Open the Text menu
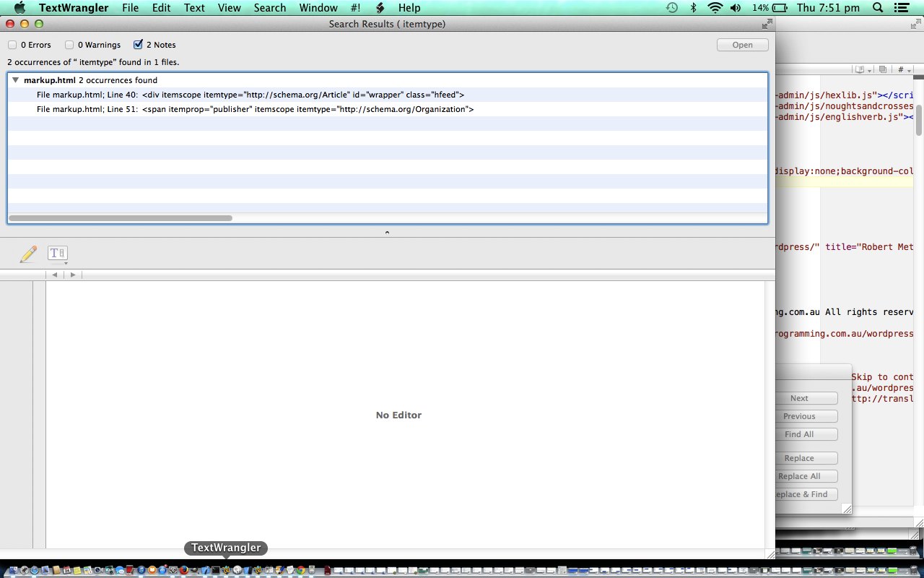The height and width of the screenshot is (578, 924). point(194,8)
